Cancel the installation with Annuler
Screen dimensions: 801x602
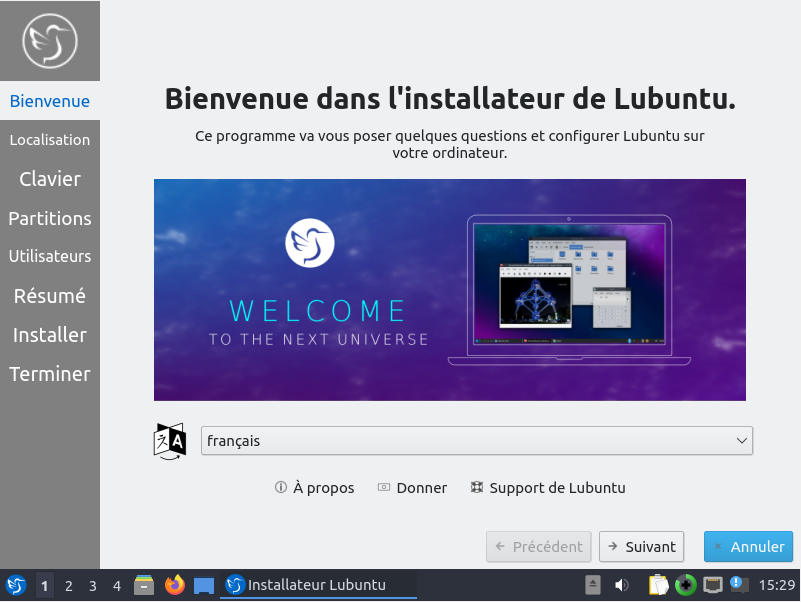(x=748, y=547)
